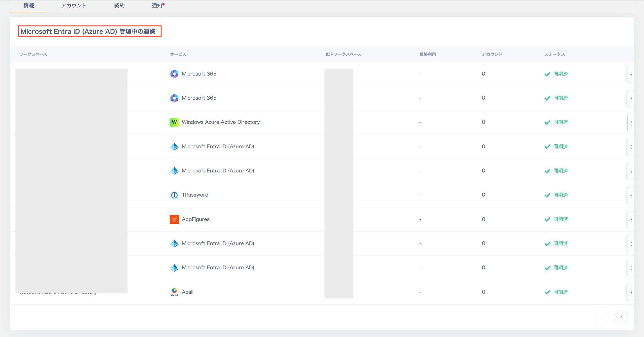Click the third Microsoft Entra ID pyramid icon
This screenshot has height=337, width=644.
point(174,243)
